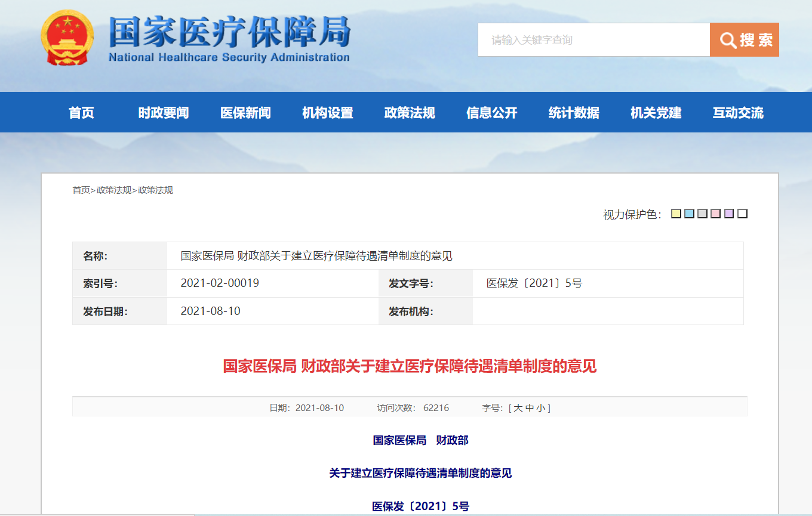This screenshot has width=812, height=516.
Task: Open the 政策法规 navigation menu item
Action: 410,113
